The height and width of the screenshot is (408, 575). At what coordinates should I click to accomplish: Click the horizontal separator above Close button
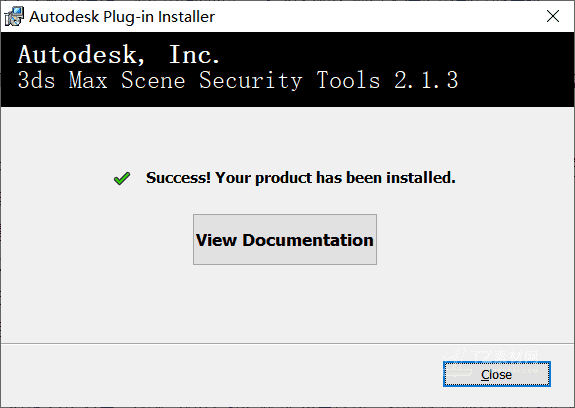tap(288, 343)
